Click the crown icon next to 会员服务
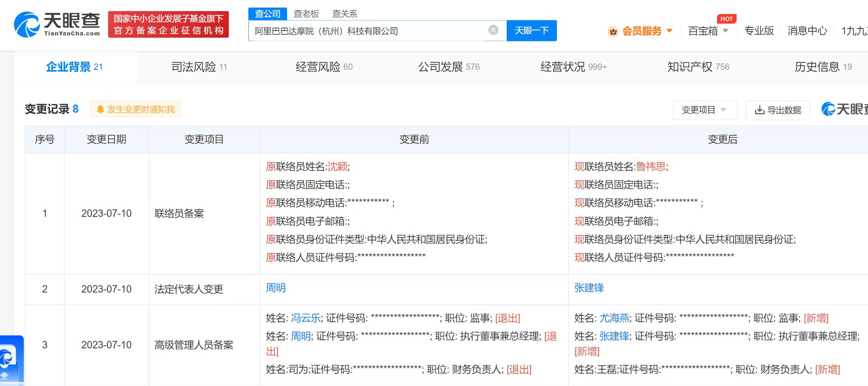 pos(613,31)
